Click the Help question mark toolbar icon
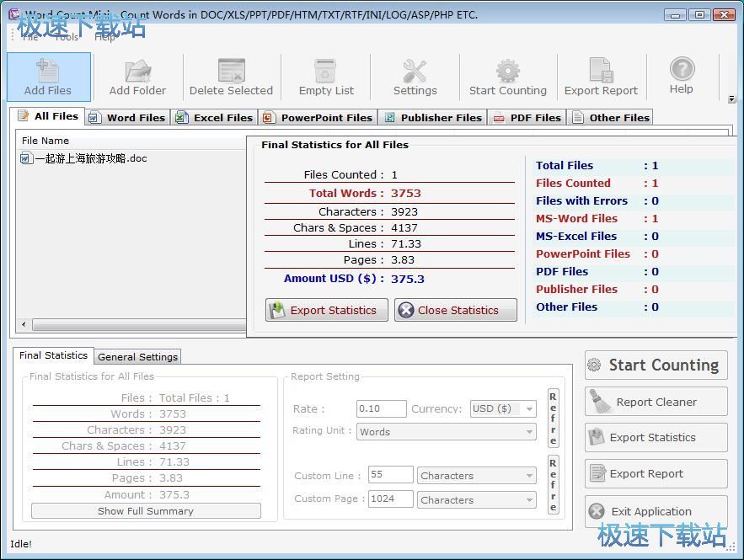The width and height of the screenshot is (744, 560). click(x=682, y=76)
